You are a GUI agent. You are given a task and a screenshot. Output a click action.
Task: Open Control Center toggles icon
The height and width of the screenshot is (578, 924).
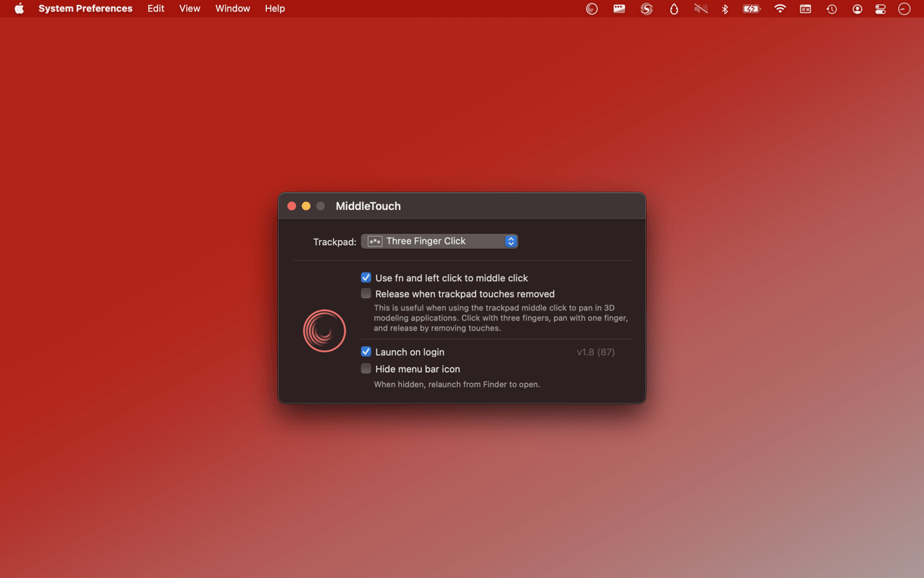(880, 9)
